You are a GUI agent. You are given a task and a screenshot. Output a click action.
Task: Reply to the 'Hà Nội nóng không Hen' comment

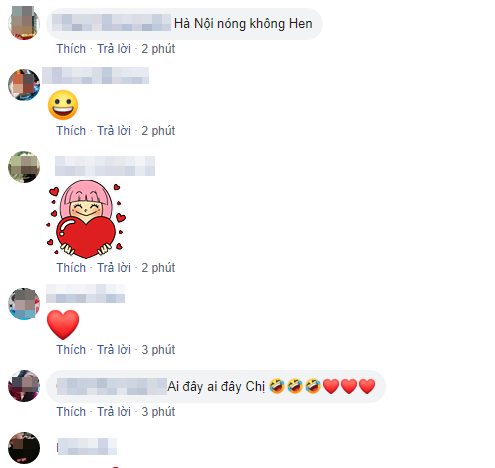point(114,49)
